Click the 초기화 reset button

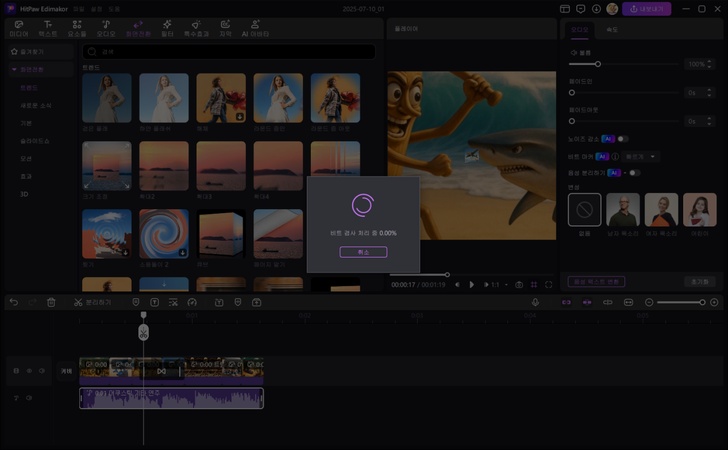click(700, 281)
